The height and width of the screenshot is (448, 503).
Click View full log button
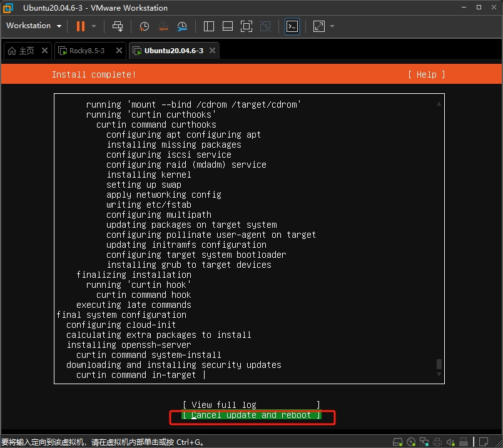click(x=251, y=405)
